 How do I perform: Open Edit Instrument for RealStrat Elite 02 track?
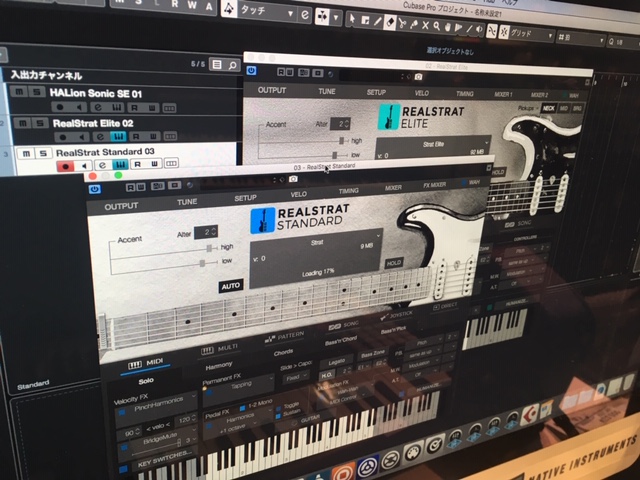tap(118, 136)
